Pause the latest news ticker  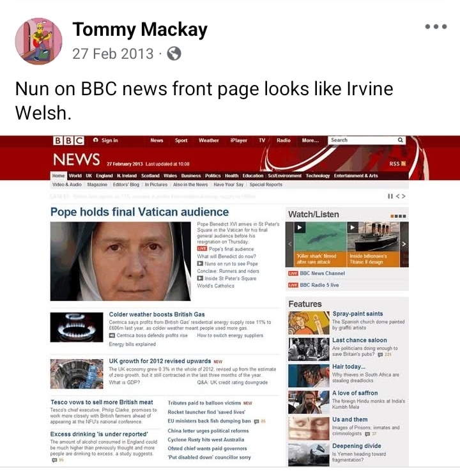pyautogui.click(x=390, y=196)
